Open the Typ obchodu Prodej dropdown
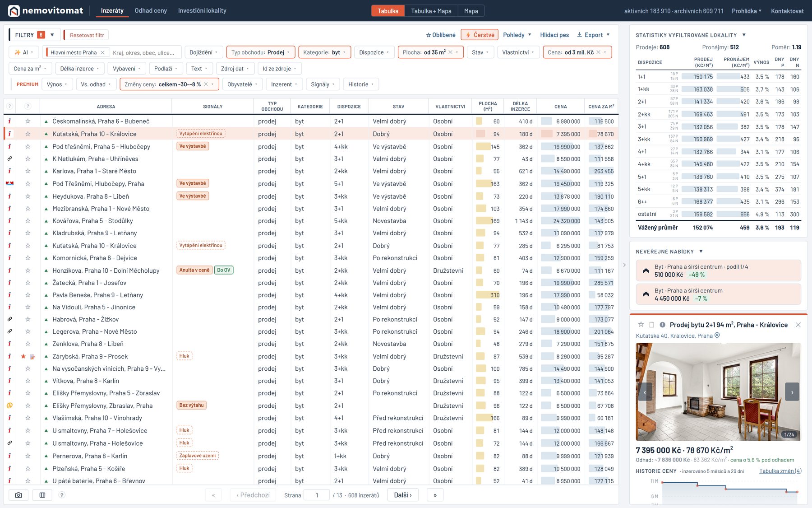 click(261, 52)
